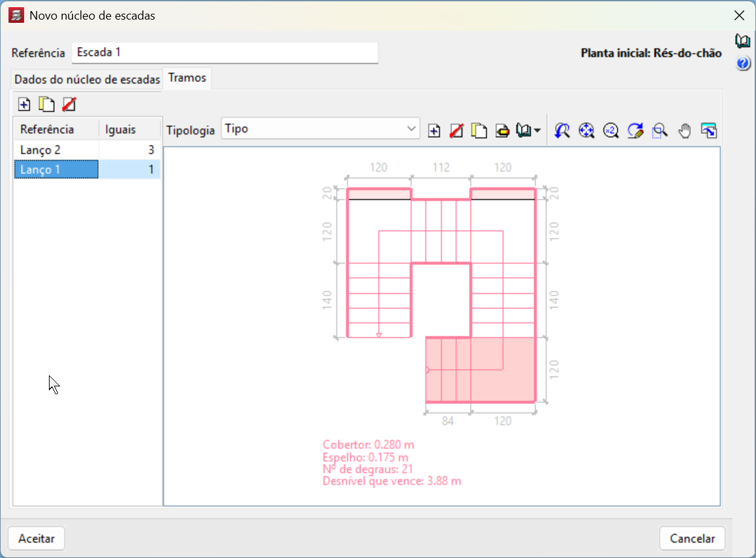Image resolution: width=756 pixels, height=558 pixels.
Task: Click the zoom extents icon with four arrows
Action: pyautogui.click(x=586, y=131)
